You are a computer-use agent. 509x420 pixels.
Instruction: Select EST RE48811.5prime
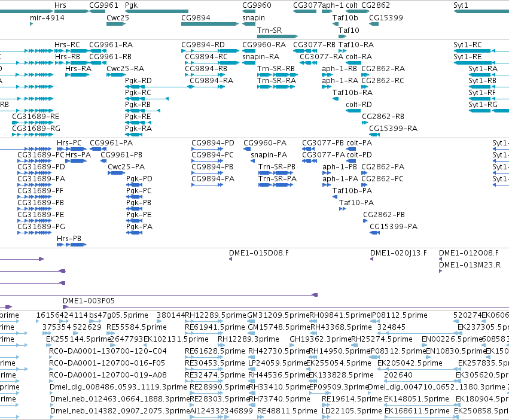[x=287, y=411]
